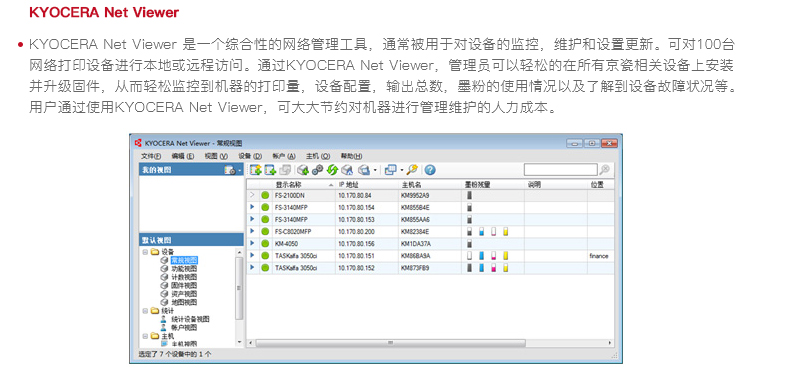Image resolution: width=790 pixels, height=389 pixels.
Task: Click the yellow key login toolbar icon
Action: pyautogui.click(x=412, y=170)
